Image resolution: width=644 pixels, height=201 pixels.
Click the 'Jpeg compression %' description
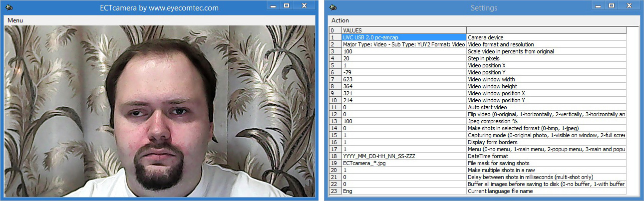point(546,121)
